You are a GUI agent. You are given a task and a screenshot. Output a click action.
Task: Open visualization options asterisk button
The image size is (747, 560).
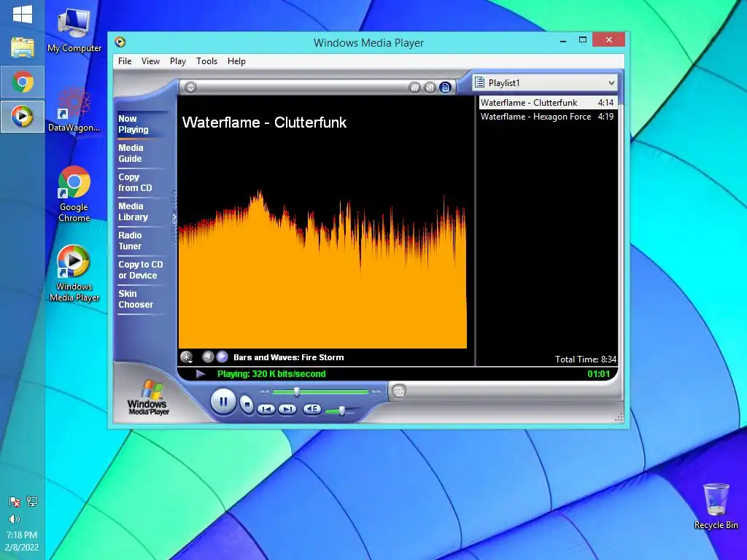186,357
